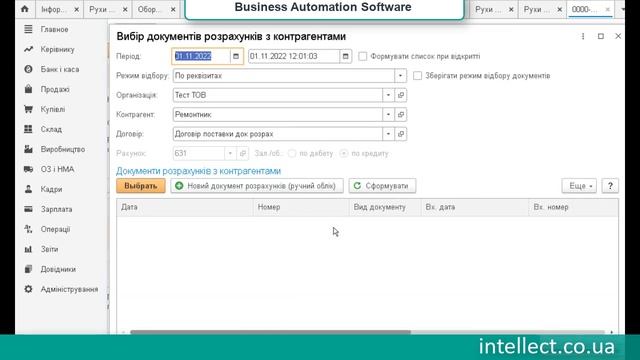Open the Главное section
This screenshot has width=640, height=360.
click(54, 29)
